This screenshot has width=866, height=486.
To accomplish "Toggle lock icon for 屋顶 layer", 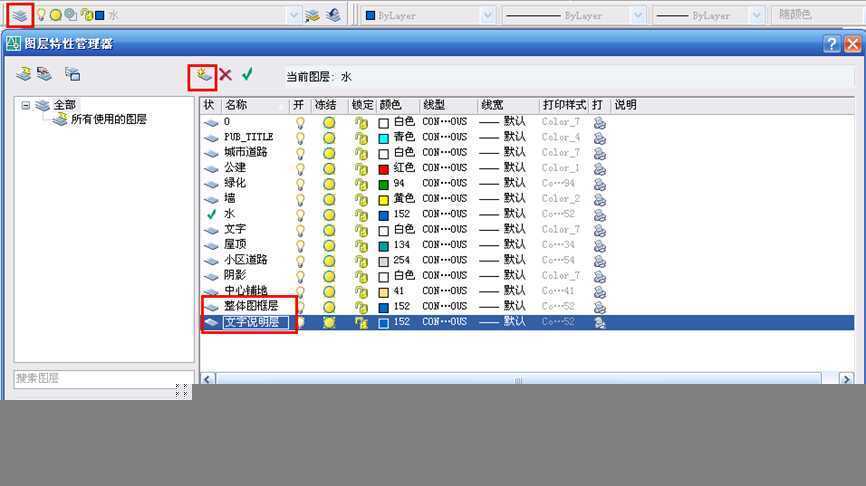I will click(361, 245).
